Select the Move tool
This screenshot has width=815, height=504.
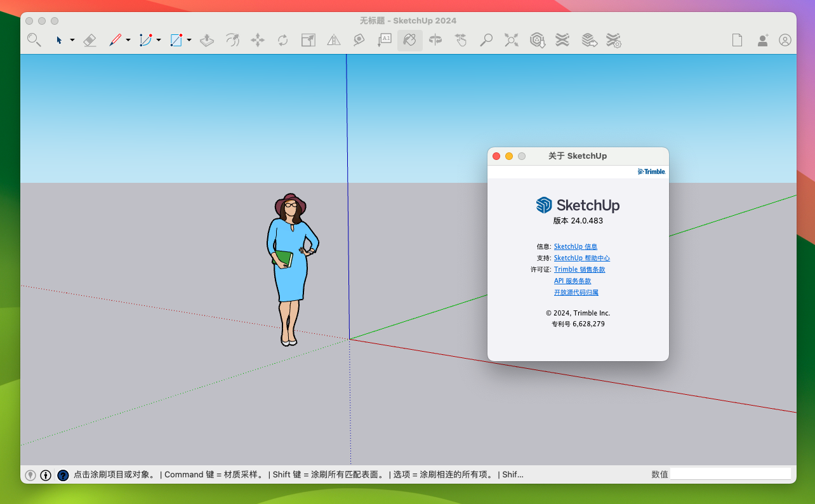(x=258, y=40)
